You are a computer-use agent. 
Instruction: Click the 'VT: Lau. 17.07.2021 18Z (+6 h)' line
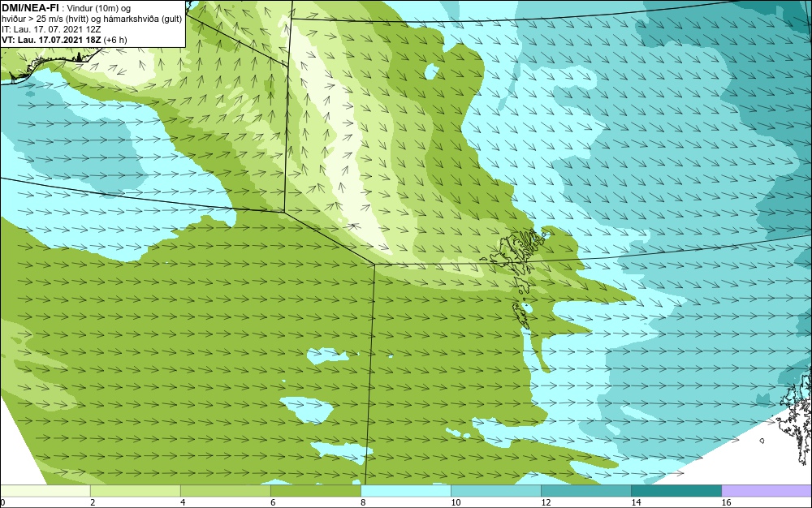(64, 40)
